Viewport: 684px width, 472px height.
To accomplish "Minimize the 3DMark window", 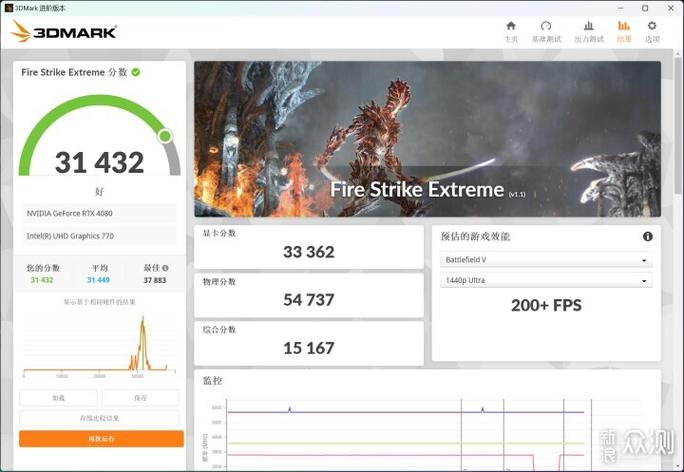I will pyautogui.click(x=621, y=8).
